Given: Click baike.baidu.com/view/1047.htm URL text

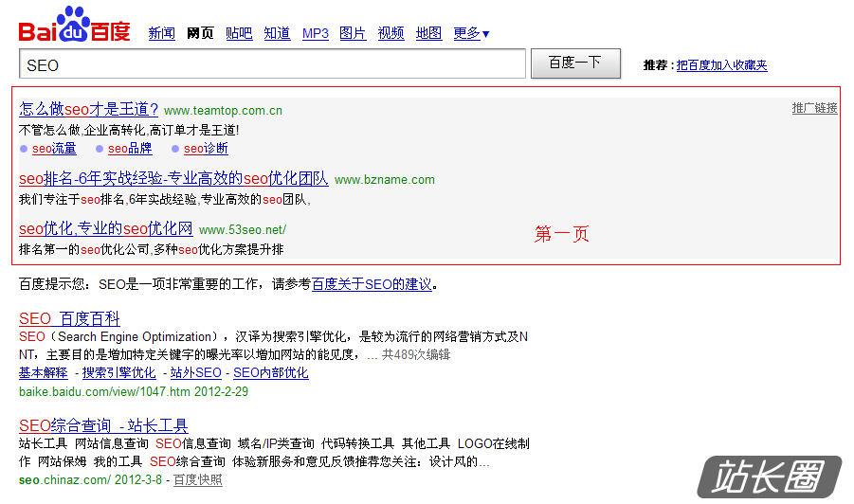Looking at the screenshot, I should [104, 391].
